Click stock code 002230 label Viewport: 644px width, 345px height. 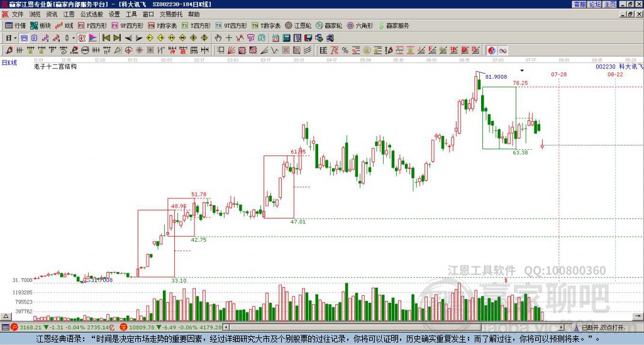(x=606, y=66)
